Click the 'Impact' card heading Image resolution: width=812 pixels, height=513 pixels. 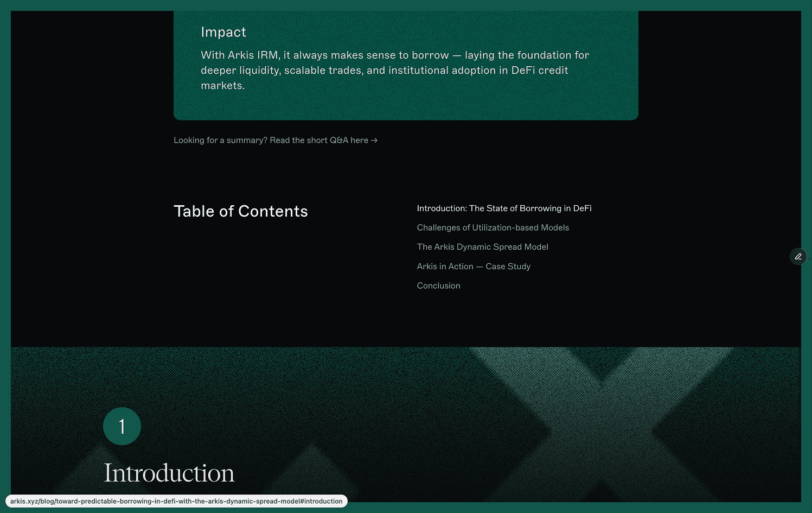tap(223, 32)
